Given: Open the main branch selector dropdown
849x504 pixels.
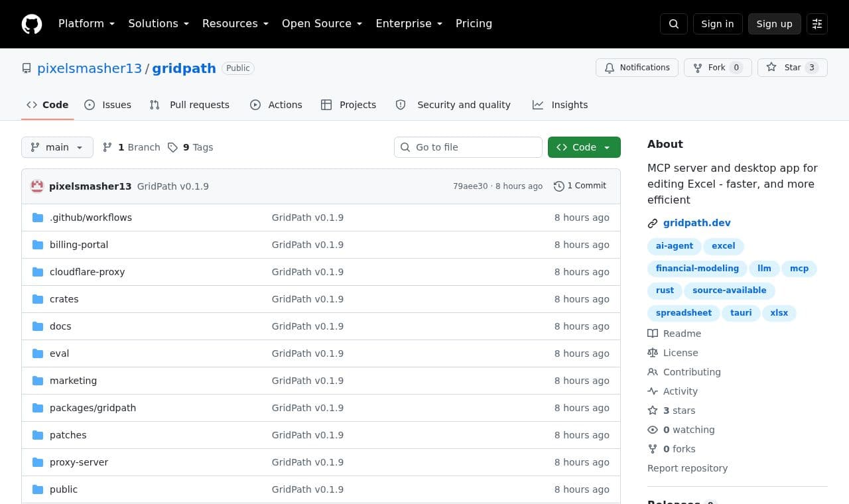Looking at the screenshot, I should click(x=57, y=147).
